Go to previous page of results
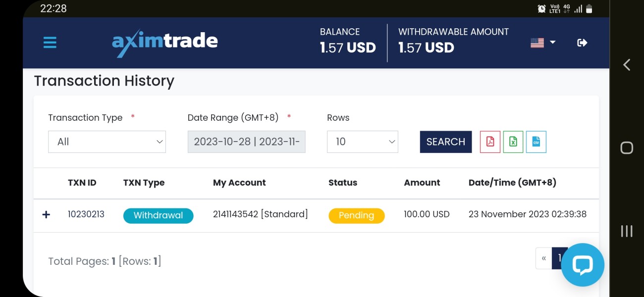 (x=544, y=258)
